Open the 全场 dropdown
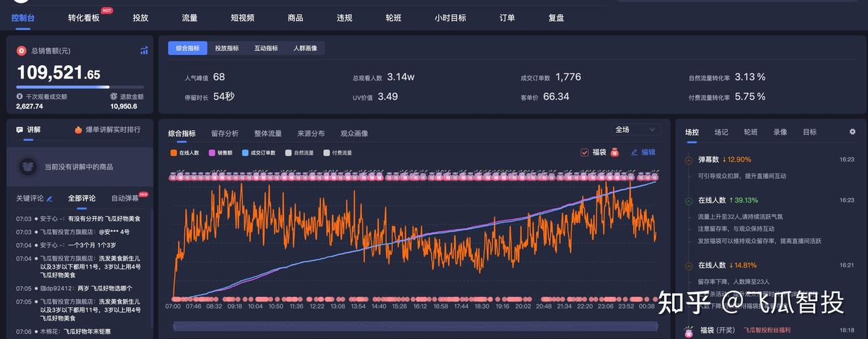This screenshot has height=339, width=868. [x=635, y=129]
